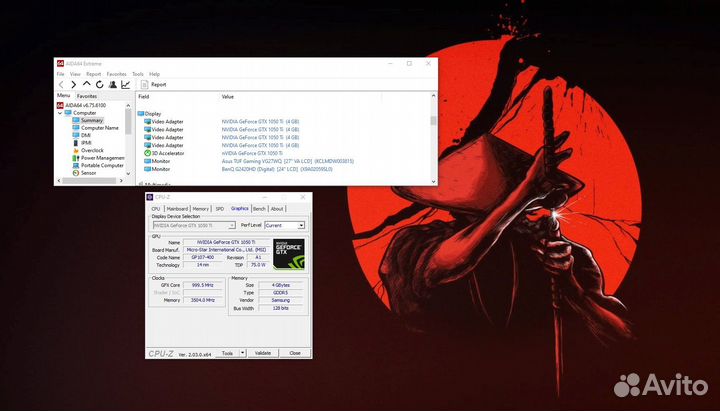
Task: Select the 3D Accelerator entry
Action: (167, 152)
